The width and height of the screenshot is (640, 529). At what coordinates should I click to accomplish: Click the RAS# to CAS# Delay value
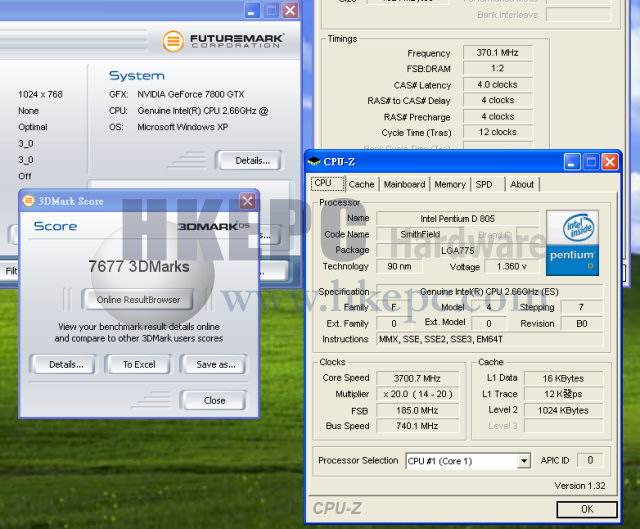tap(498, 100)
